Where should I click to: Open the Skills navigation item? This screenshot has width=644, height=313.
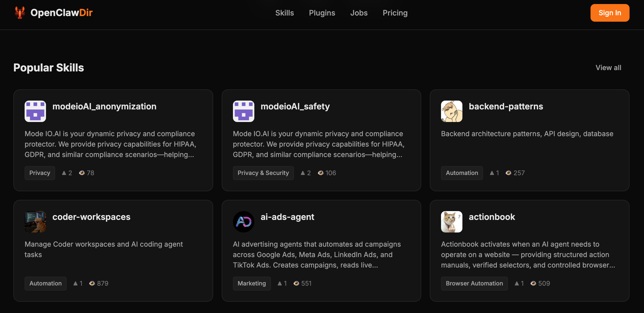coord(285,13)
